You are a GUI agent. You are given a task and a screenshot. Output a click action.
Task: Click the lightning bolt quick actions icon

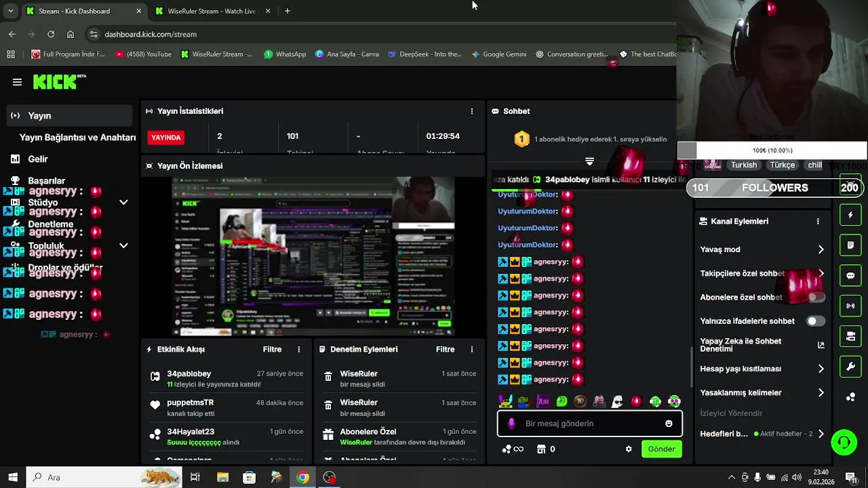coord(850,215)
